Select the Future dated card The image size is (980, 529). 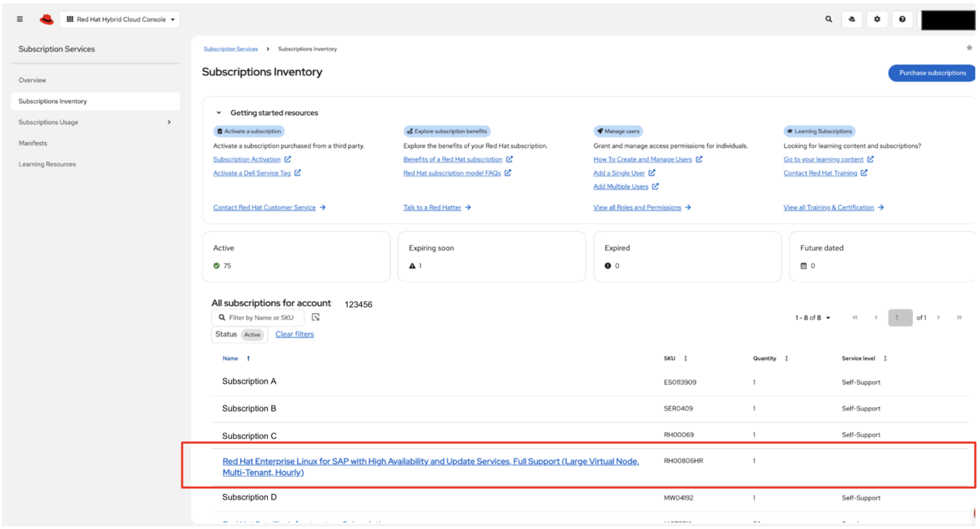coord(882,256)
